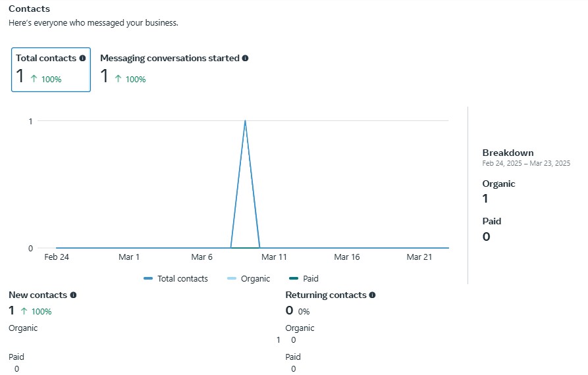Click info icon beside Messaging conversations started
The image size is (588, 375).
(x=245, y=58)
